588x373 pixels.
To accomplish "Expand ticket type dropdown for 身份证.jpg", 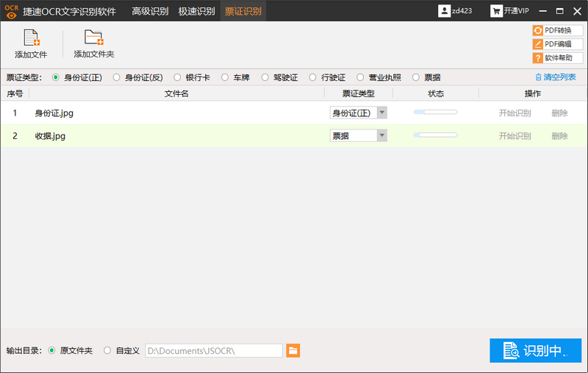I will pyautogui.click(x=381, y=113).
